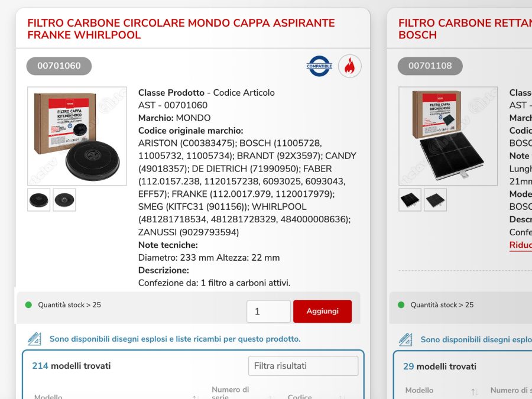
Task: Click green stock indicator of Bosch product
Action: (x=401, y=304)
